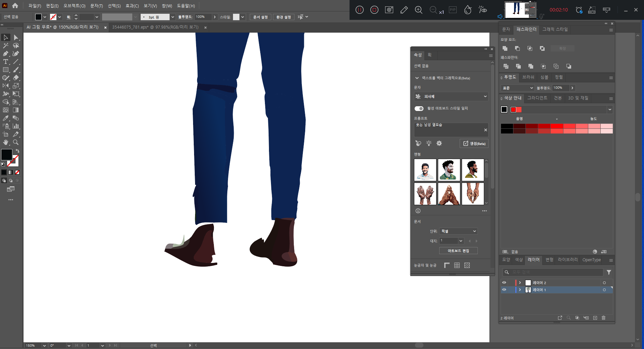Image resolution: width=644 pixels, height=349 pixels.
Task: Select the Eyedropper tool
Action: (x=6, y=118)
